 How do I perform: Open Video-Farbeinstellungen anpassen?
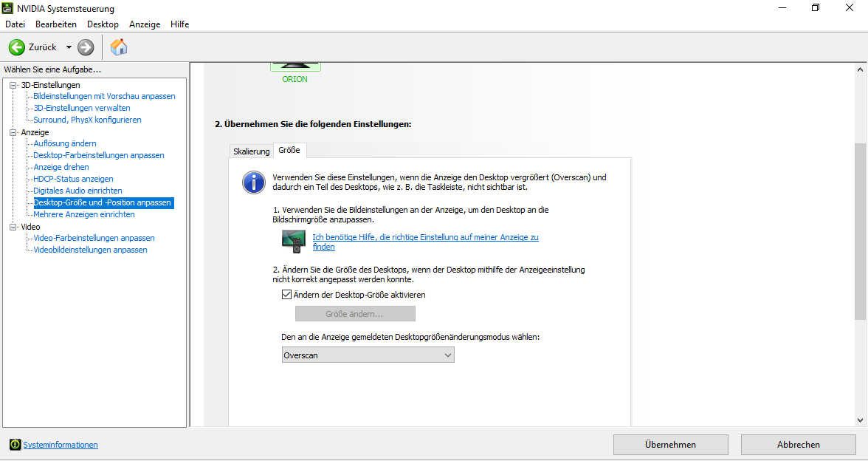pyautogui.click(x=94, y=238)
